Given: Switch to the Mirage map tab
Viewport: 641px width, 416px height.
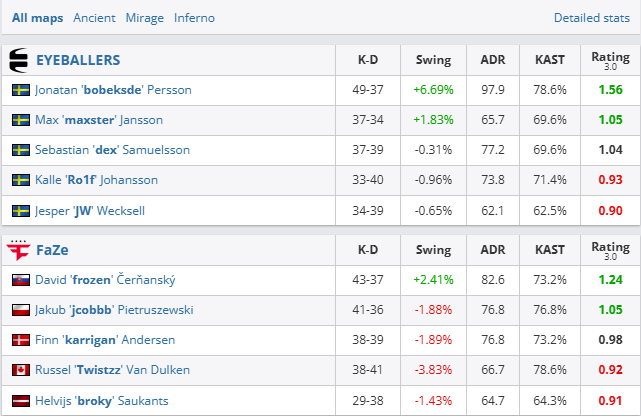Looking at the screenshot, I should click(x=144, y=18).
